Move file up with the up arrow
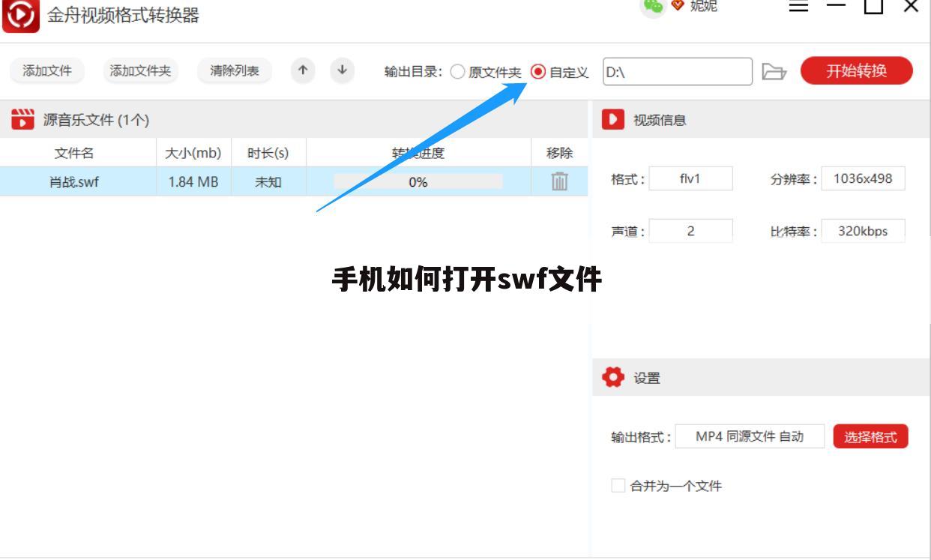Screen dimensions: 931x560 coord(303,71)
